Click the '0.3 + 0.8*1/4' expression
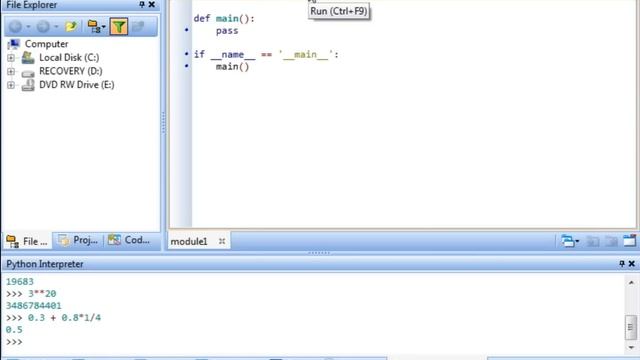This screenshot has width=640, height=360. tap(64, 318)
